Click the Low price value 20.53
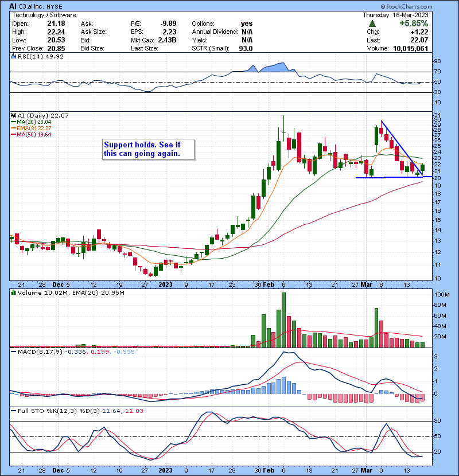The height and width of the screenshot is (476, 459). pos(56,40)
